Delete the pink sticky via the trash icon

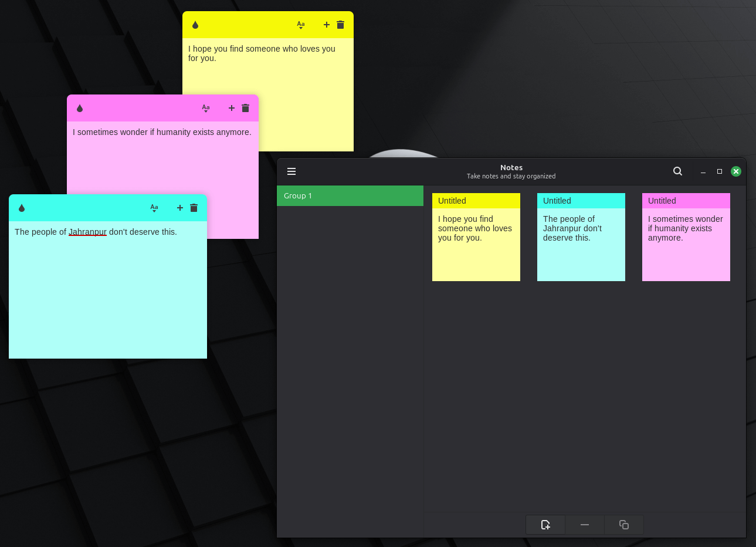[245, 108]
